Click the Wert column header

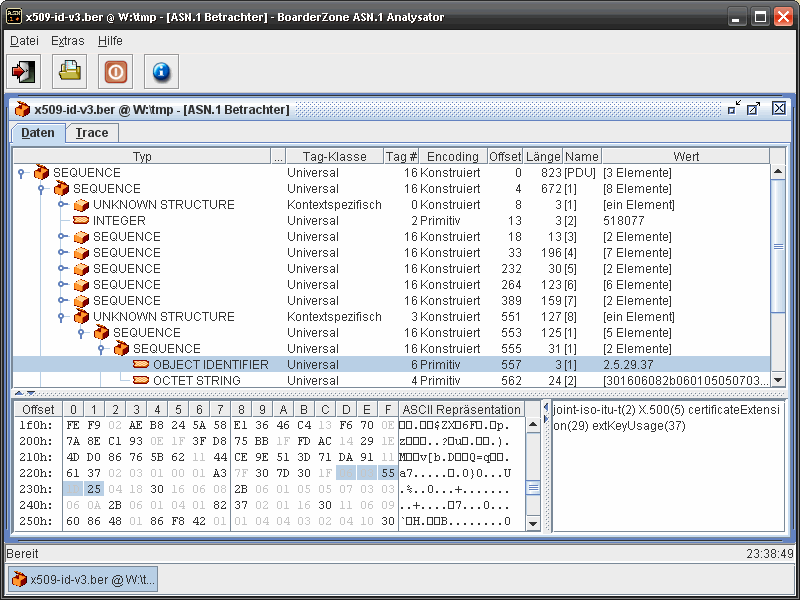pos(686,156)
